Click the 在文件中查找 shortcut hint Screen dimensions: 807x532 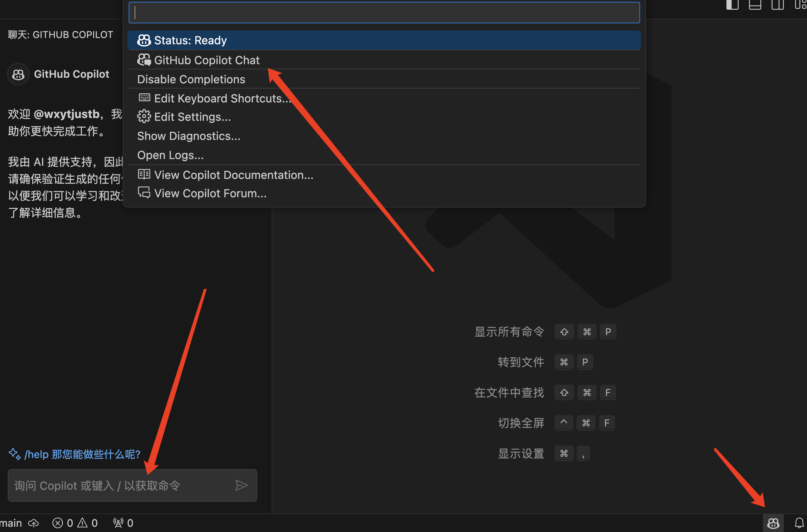[509, 393]
